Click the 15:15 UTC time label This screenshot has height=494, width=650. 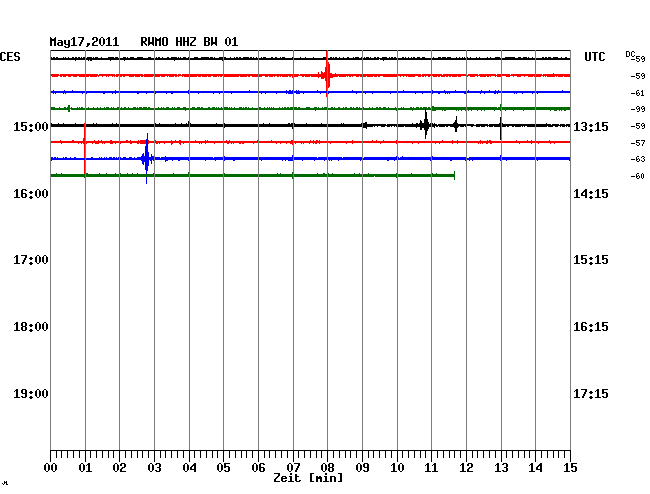pyautogui.click(x=591, y=260)
